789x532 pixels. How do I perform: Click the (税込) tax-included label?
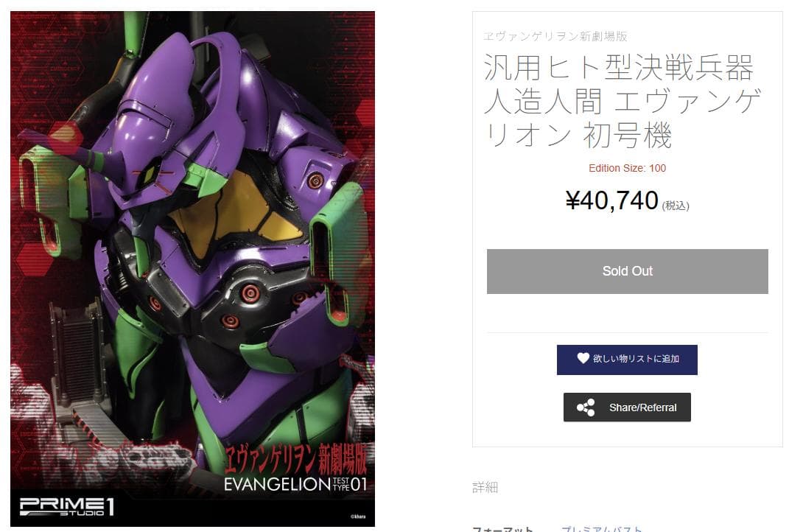tap(676, 206)
